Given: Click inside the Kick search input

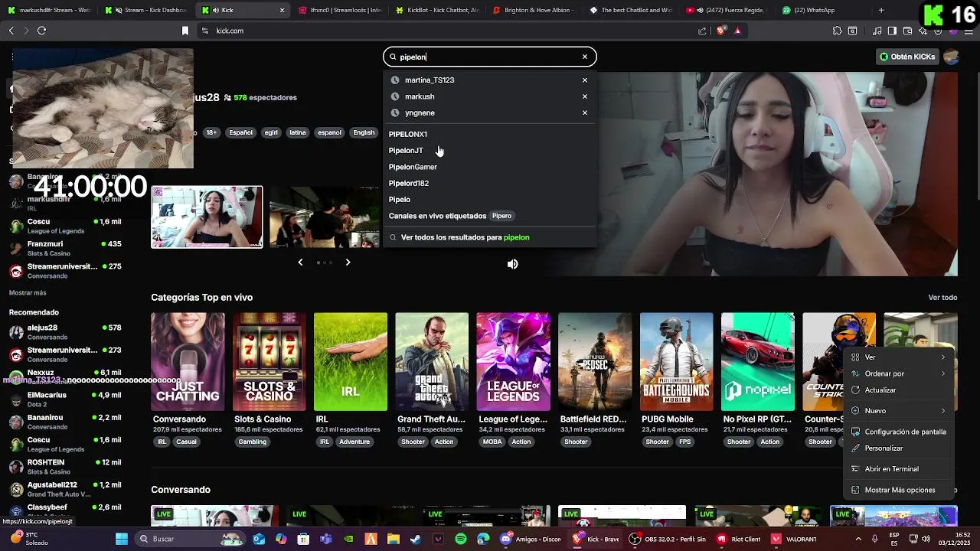Looking at the screenshot, I should (488, 57).
